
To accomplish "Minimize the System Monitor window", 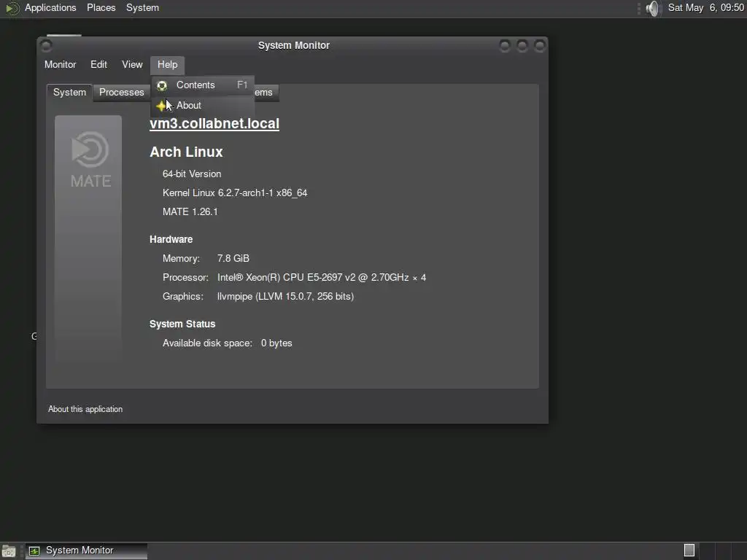I will (505, 46).
